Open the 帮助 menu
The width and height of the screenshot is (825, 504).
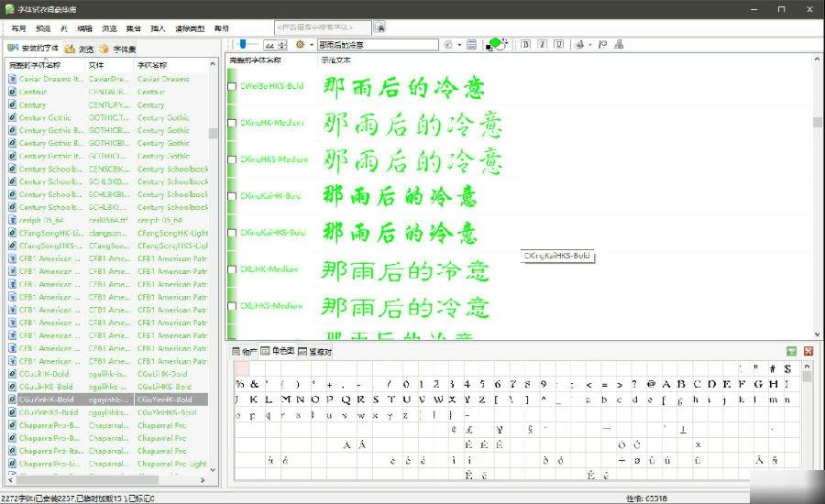coord(222,28)
